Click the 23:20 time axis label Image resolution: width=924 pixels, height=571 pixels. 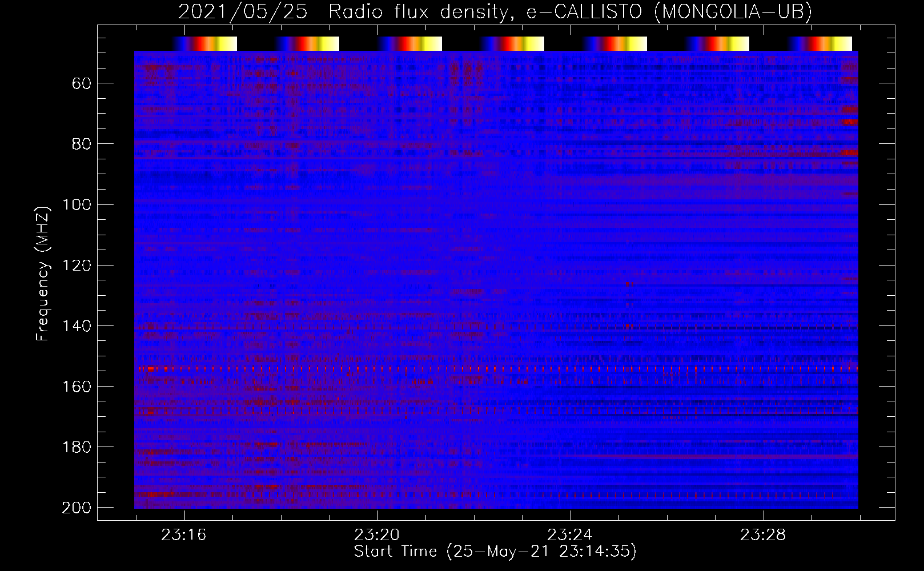coord(377,535)
